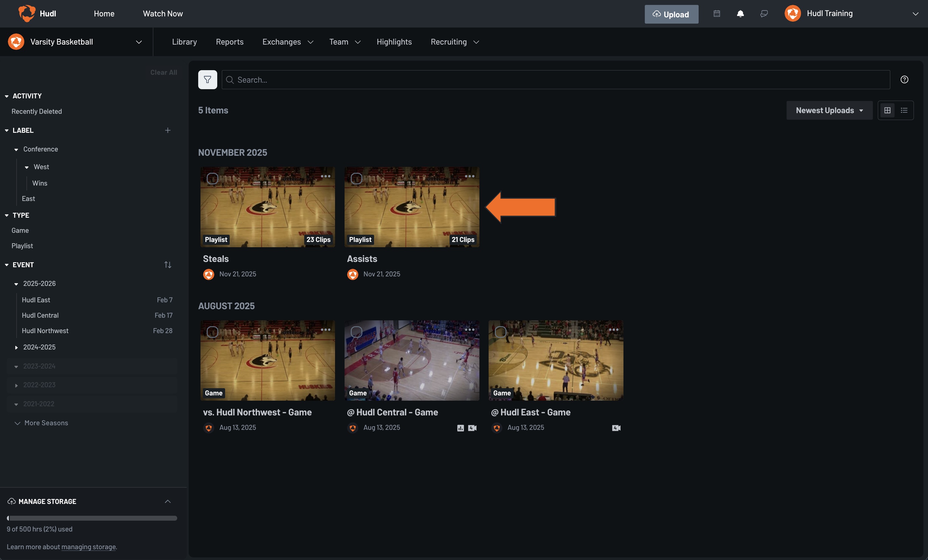This screenshot has height=560, width=928.
Task: Click Clear All filters
Action: click(x=163, y=72)
